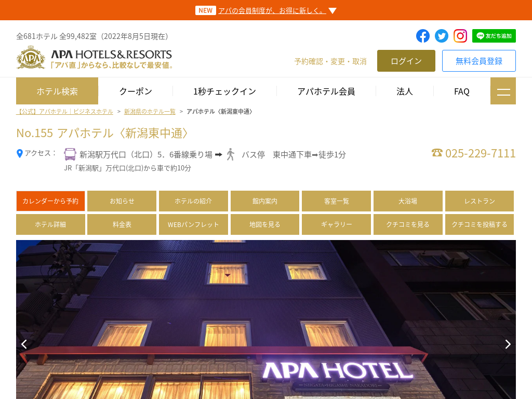Open the Twitter bird icon
The height and width of the screenshot is (399, 532).
pos(442,36)
